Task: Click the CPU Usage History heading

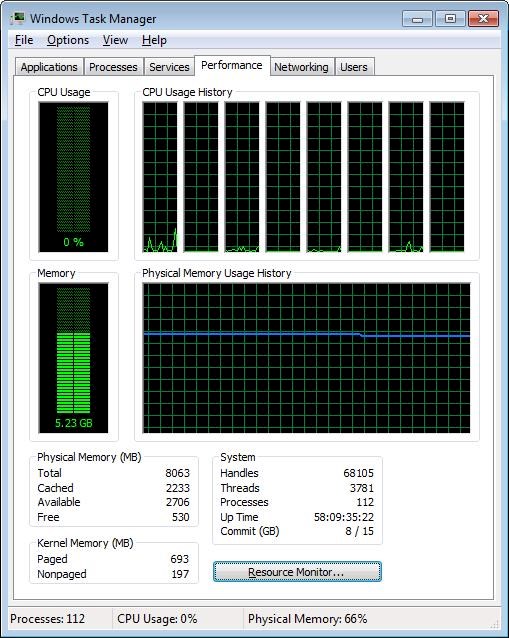Action: pyautogui.click(x=187, y=92)
